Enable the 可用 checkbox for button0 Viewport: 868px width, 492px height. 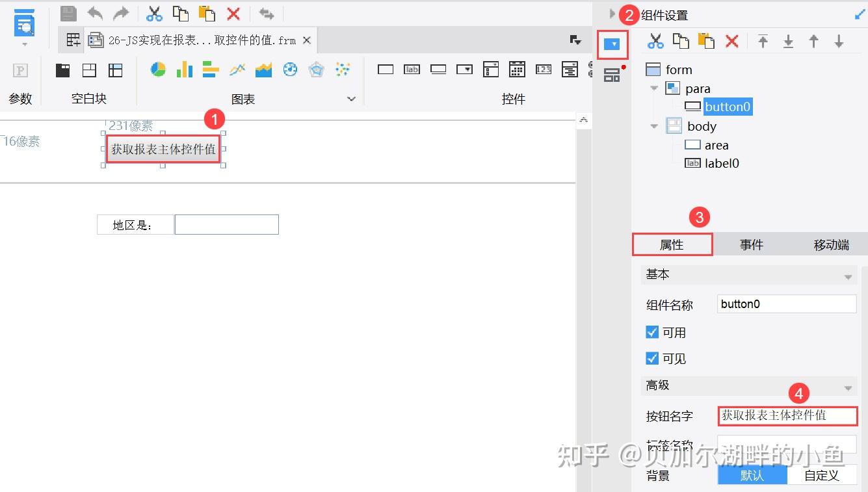652,332
